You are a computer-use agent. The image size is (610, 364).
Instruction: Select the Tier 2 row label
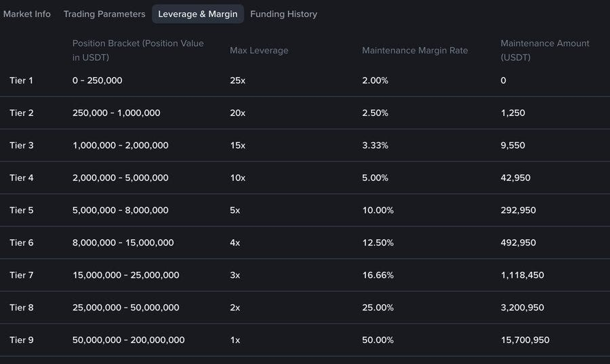pos(22,113)
